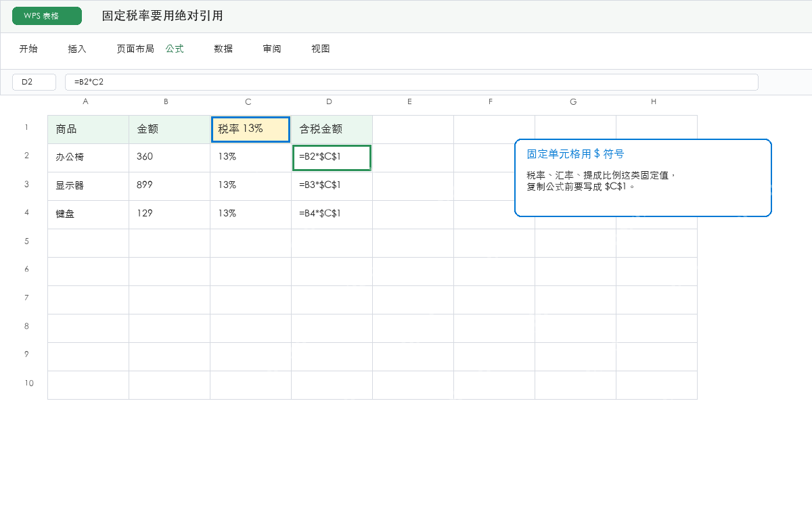Select column C header
This screenshot has height=514, width=812.
(248, 102)
